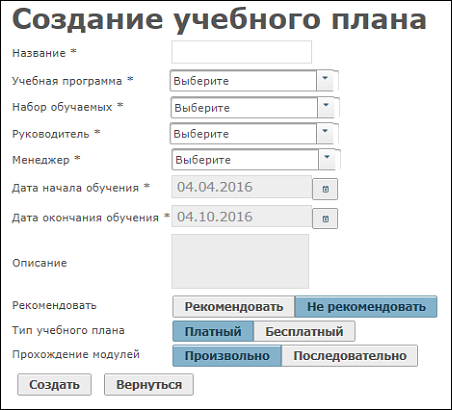Expand the Набор обучаемых combo box
This screenshot has height=410, width=452.
click(253, 107)
